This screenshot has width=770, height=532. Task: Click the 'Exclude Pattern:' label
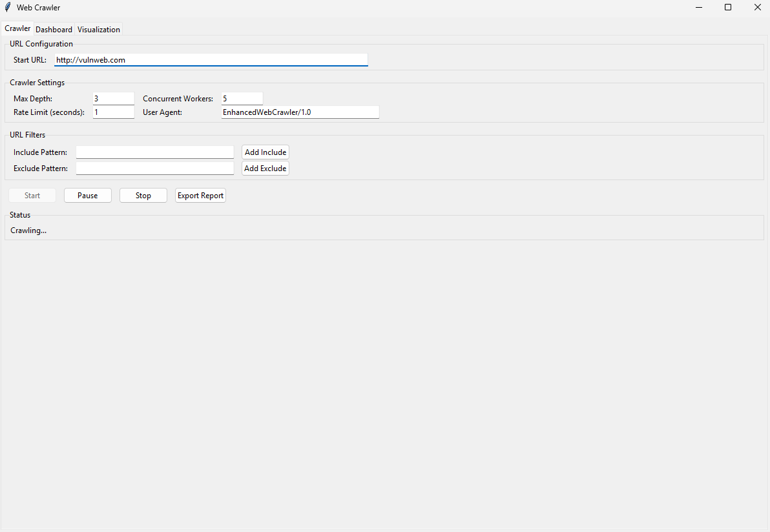click(x=41, y=169)
